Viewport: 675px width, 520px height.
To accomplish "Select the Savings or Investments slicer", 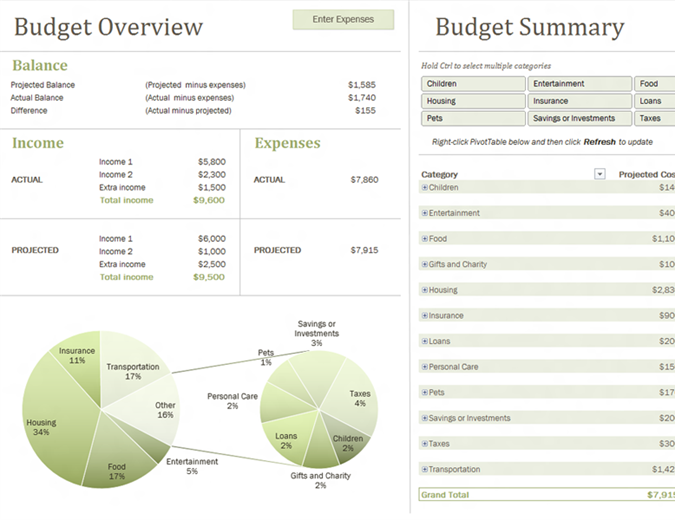I will point(580,118).
